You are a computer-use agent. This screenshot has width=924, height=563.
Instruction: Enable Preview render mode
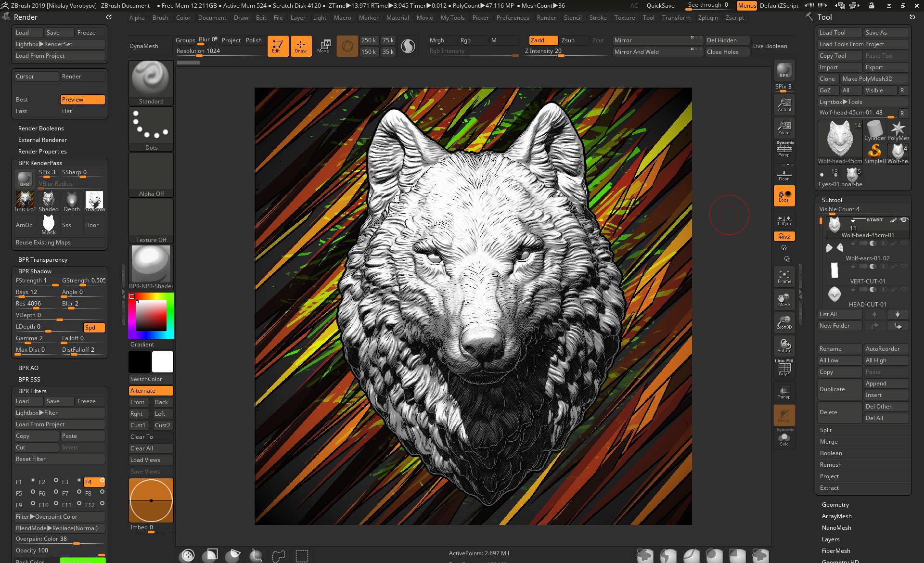coord(82,100)
